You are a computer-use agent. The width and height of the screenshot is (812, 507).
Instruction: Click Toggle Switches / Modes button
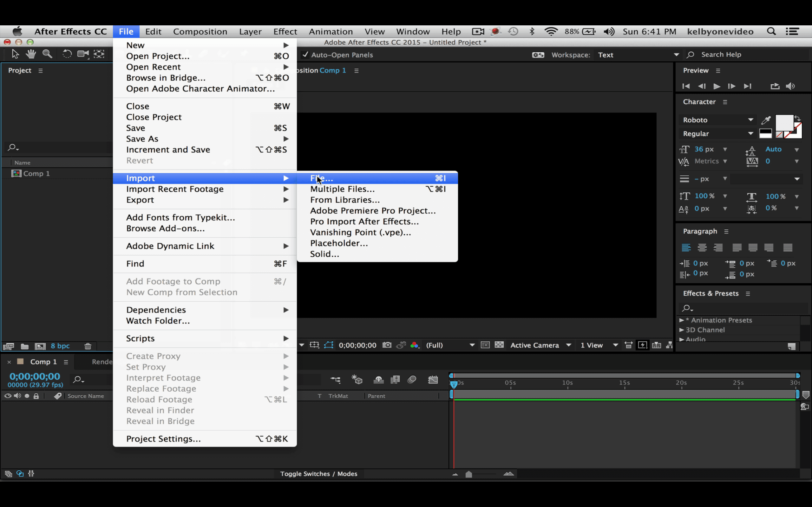click(319, 474)
